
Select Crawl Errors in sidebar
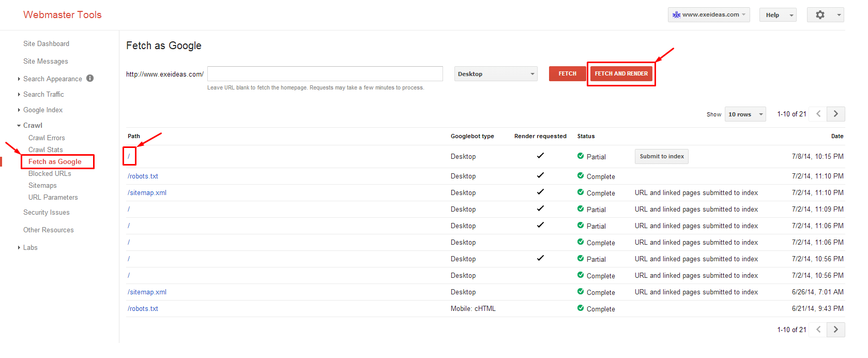(x=47, y=138)
